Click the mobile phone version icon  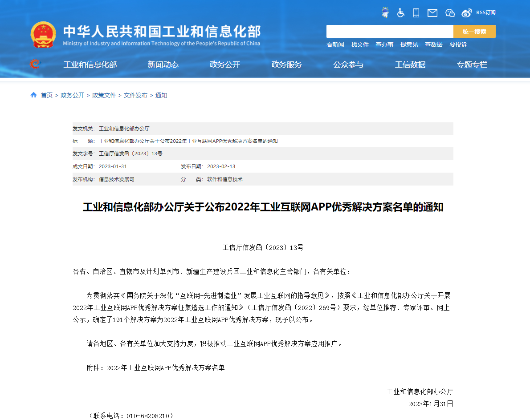416,12
